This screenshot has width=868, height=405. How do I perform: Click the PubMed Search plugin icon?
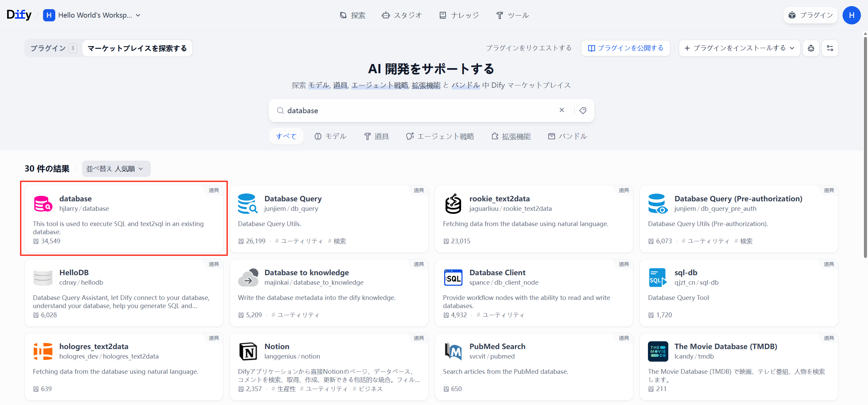453,351
